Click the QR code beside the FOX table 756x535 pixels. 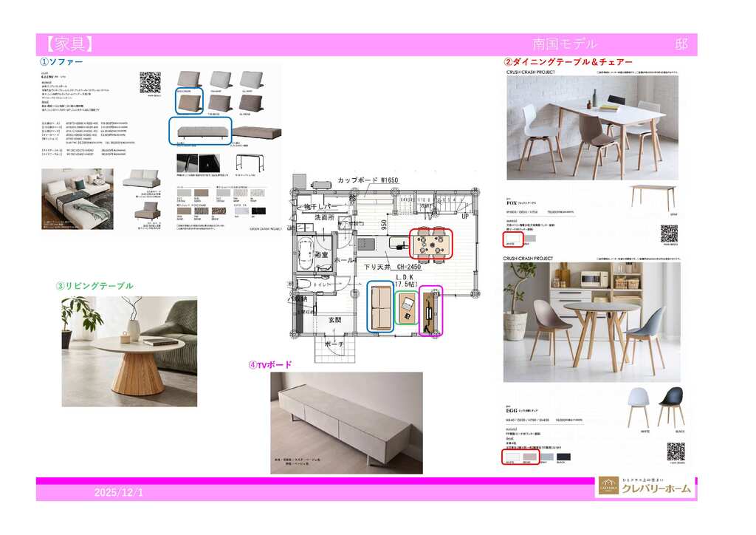[669, 234]
